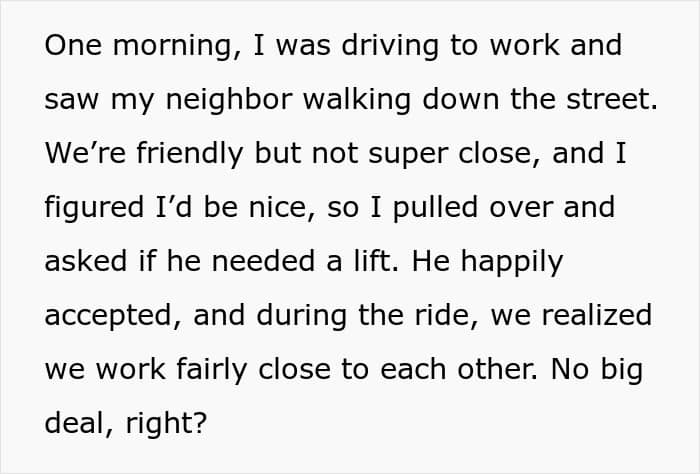Click the word "figured" in fourth line
This screenshot has width=700, height=474.
tap(94, 208)
